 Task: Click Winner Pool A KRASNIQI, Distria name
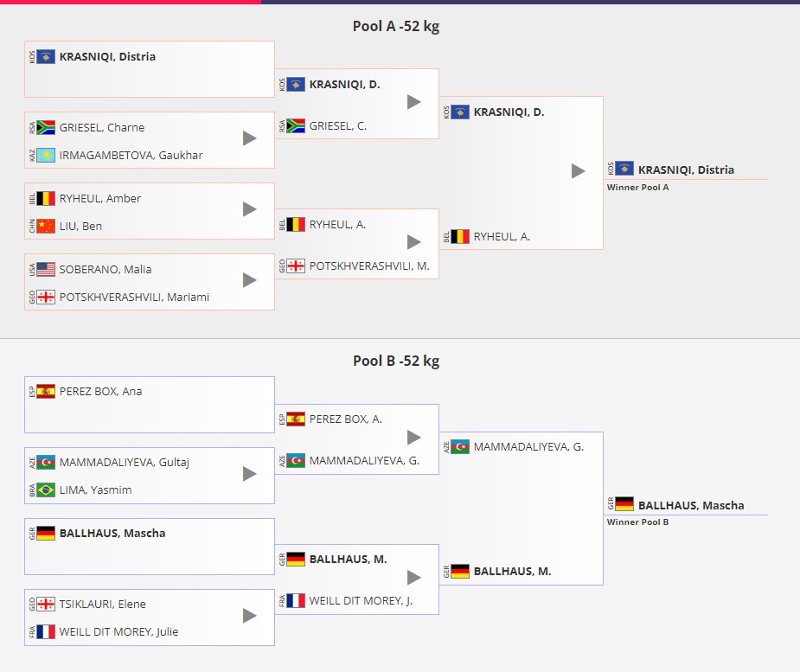[x=686, y=170]
